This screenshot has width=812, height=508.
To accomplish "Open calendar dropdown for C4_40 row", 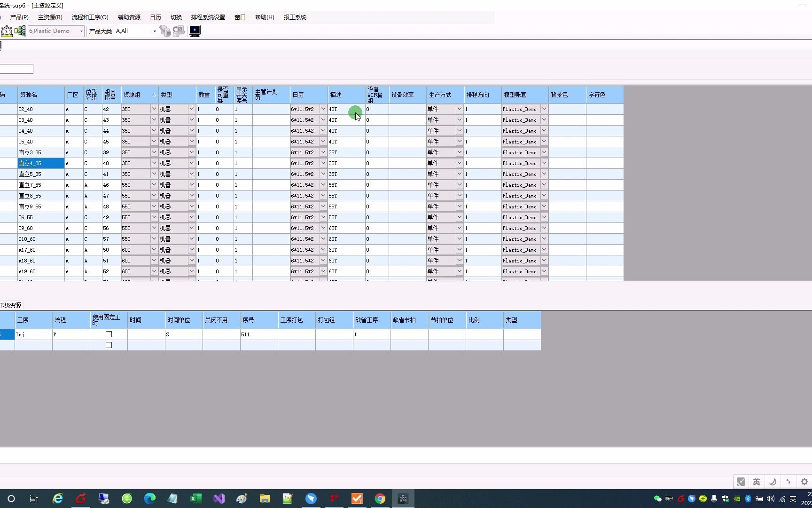I will click(323, 130).
